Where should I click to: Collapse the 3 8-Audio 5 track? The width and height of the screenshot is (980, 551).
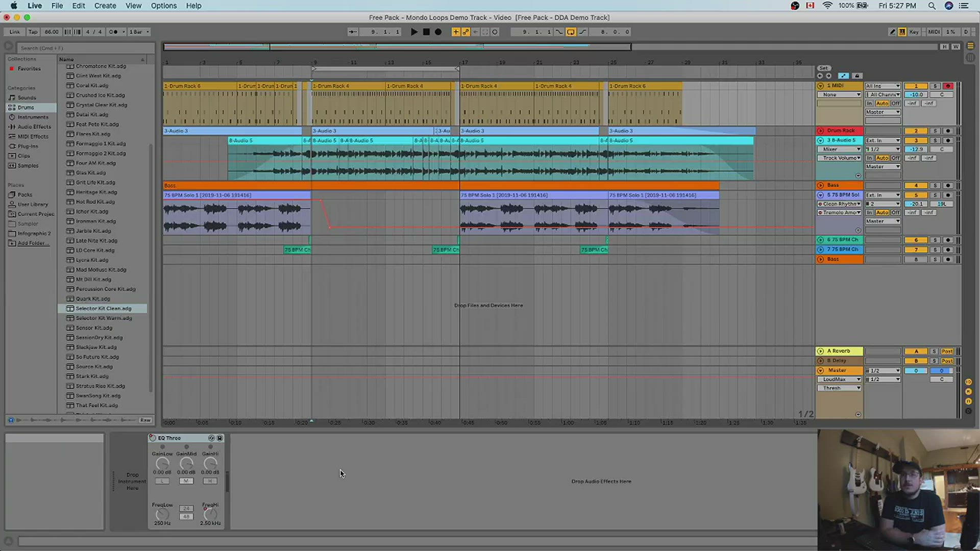click(820, 140)
